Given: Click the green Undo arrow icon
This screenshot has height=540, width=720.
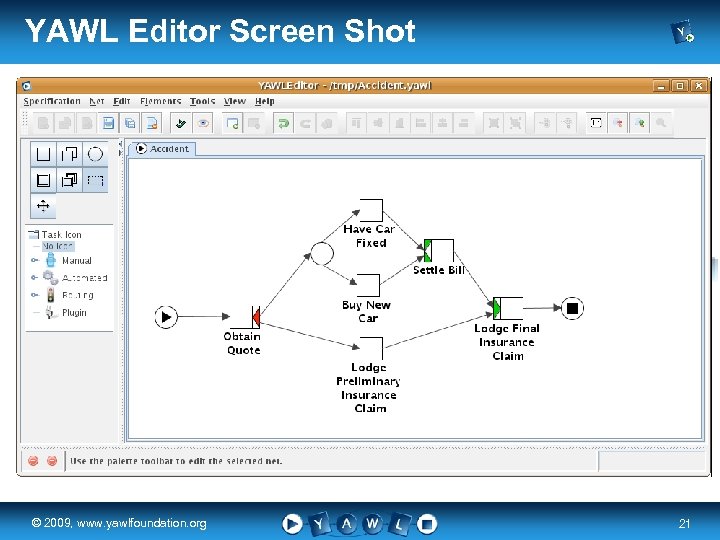Looking at the screenshot, I should [x=283, y=123].
